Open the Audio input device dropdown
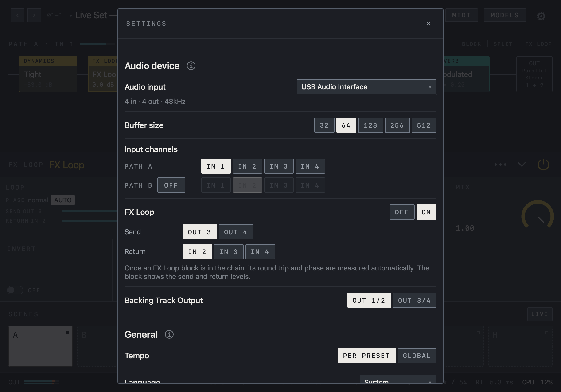The width and height of the screenshot is (561, 392). click(366, 87)
